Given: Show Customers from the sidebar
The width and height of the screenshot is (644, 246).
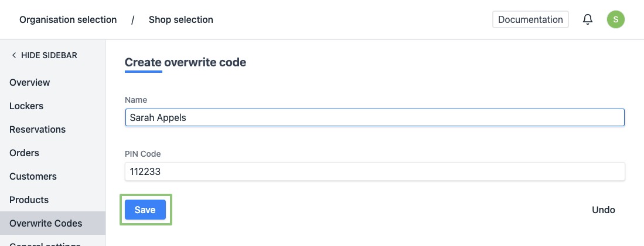Looking at the screenshot, I should (33, 176).
